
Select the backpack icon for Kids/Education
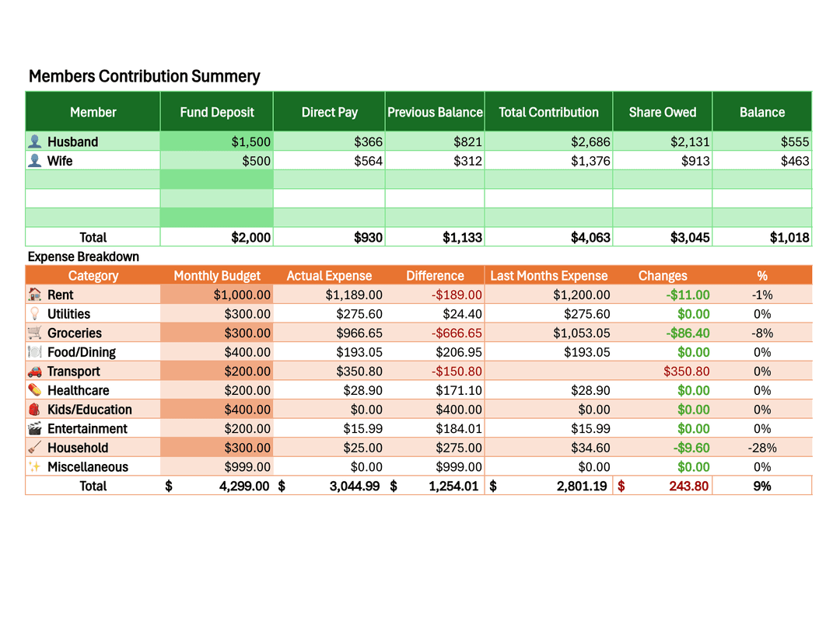[x=33, y=409]
